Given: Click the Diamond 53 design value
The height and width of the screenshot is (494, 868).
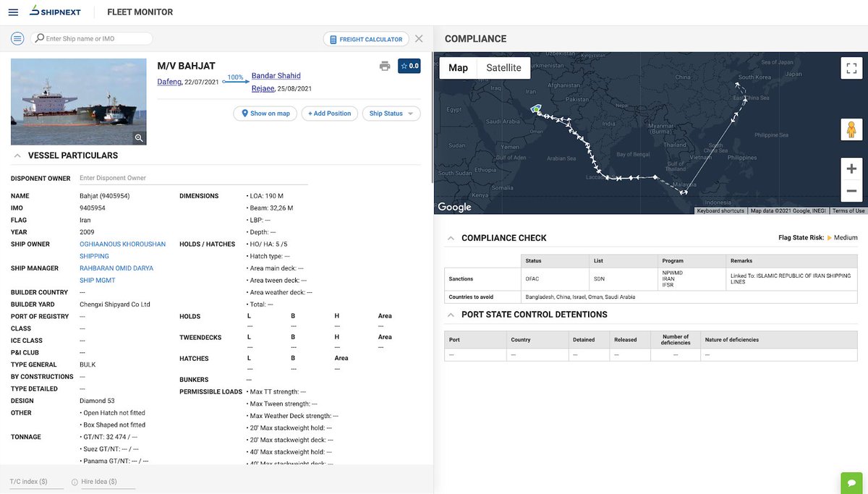Looking at the screenshot, I should coord(97,401).
